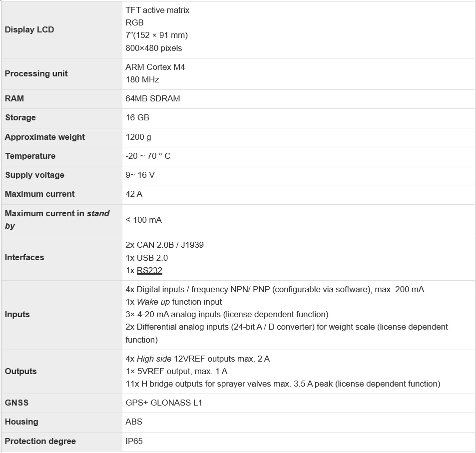Click the Supply voltage label
476x453 pixels.
(34, 175)
